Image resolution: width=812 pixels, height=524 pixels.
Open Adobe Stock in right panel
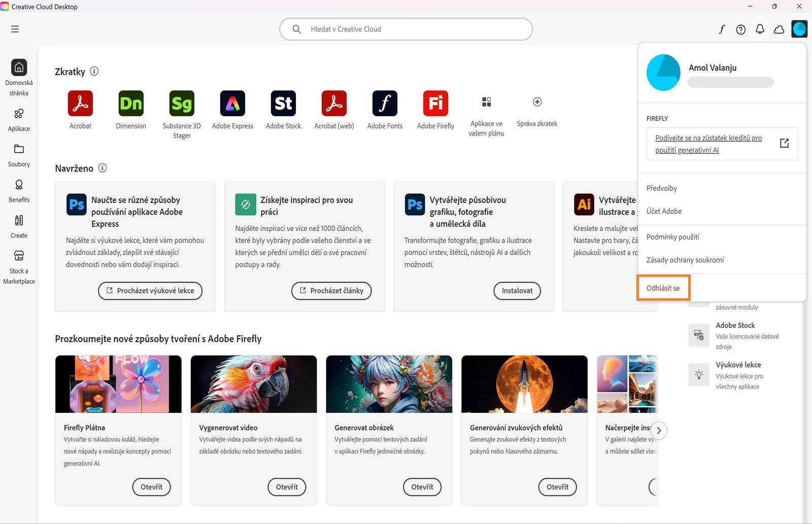tap(735, 325)
